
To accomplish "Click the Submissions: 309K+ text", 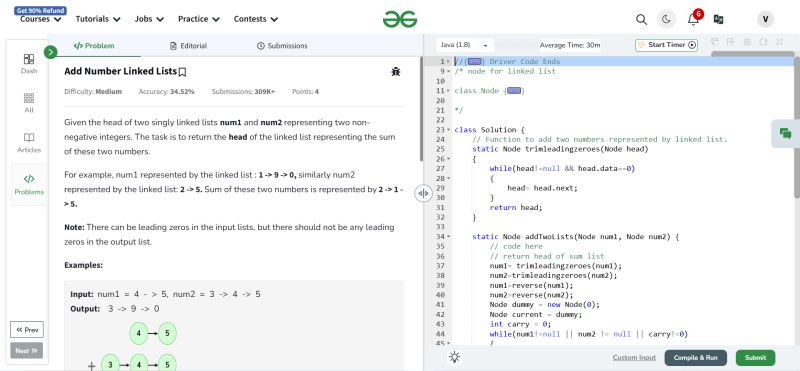I will 243,92.
